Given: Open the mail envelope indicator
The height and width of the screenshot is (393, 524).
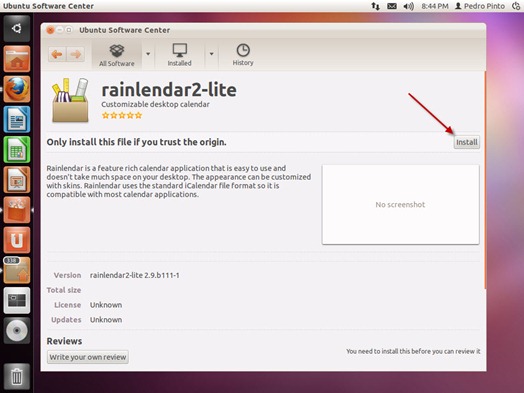Looking at the screenshot, I should click(x=392, y=6).
